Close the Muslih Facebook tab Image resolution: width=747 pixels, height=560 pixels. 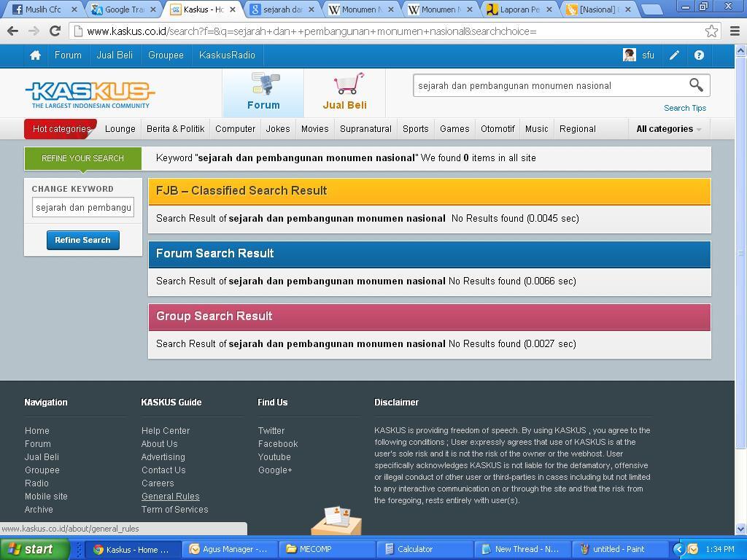[74, 9]
